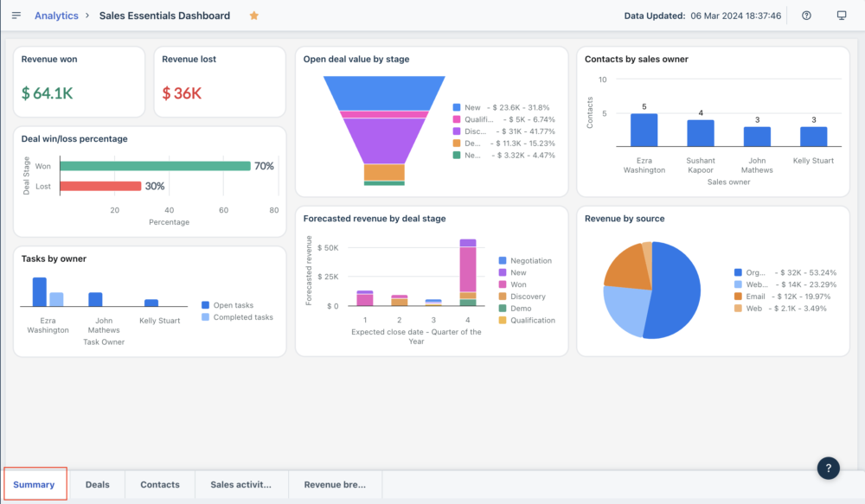Click the presentation mode monitor icon
Viewport: 865px width, 504px height.
[842, 16]
